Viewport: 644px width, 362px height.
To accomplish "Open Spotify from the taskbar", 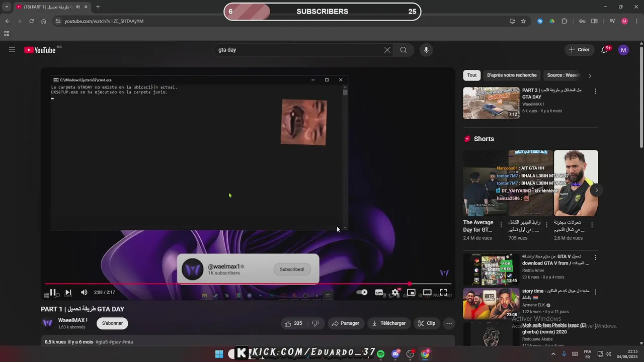I will tap(381, 354).
